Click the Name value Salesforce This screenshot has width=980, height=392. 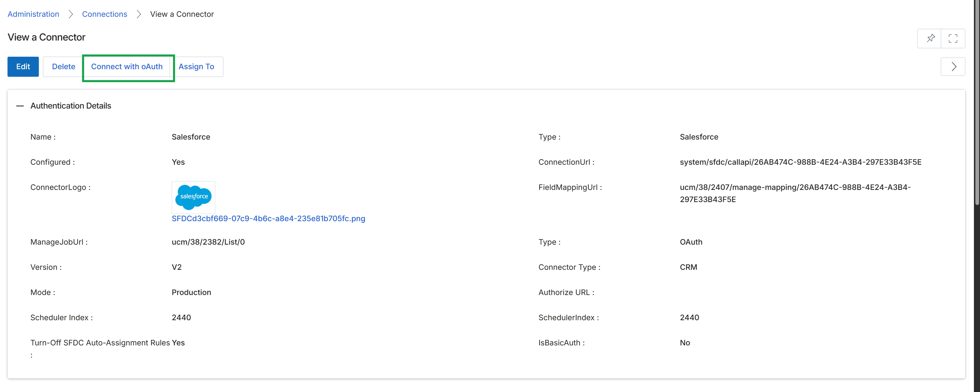[x=191, y=137]
